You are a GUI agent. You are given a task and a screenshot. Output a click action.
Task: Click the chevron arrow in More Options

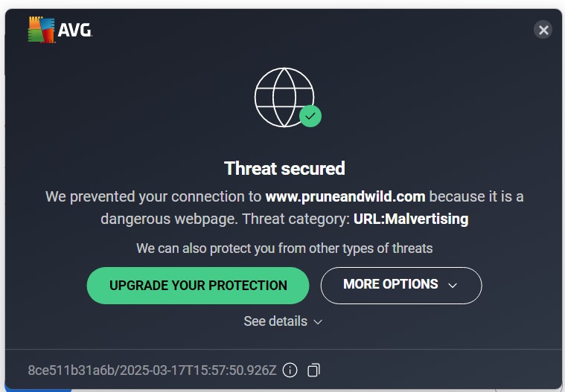(452, 286)
